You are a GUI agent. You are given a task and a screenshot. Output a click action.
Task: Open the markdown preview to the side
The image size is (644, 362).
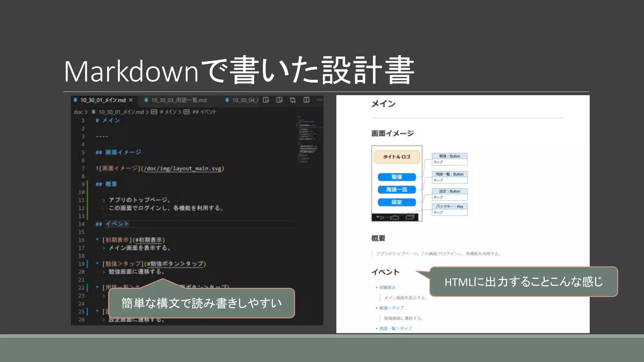tap(266, 100)
